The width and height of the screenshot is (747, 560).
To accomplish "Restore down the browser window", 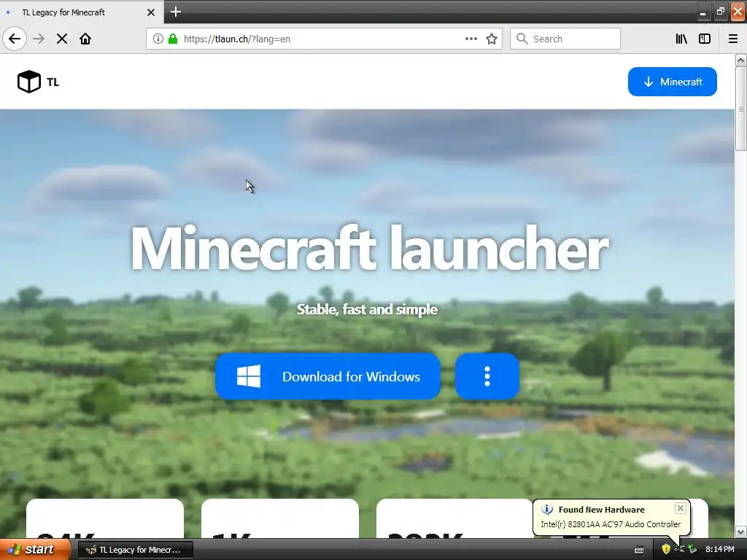I will pyautogui.click(x=720, y=12).
